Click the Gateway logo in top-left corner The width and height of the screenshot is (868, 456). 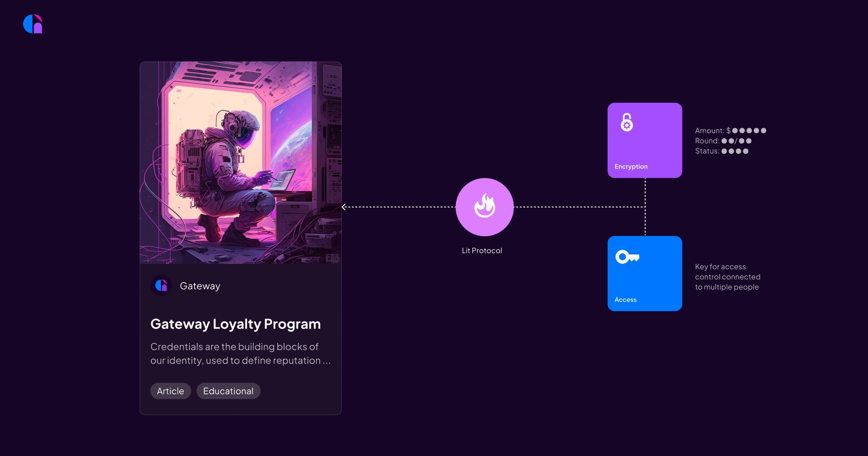coord(33,24)
